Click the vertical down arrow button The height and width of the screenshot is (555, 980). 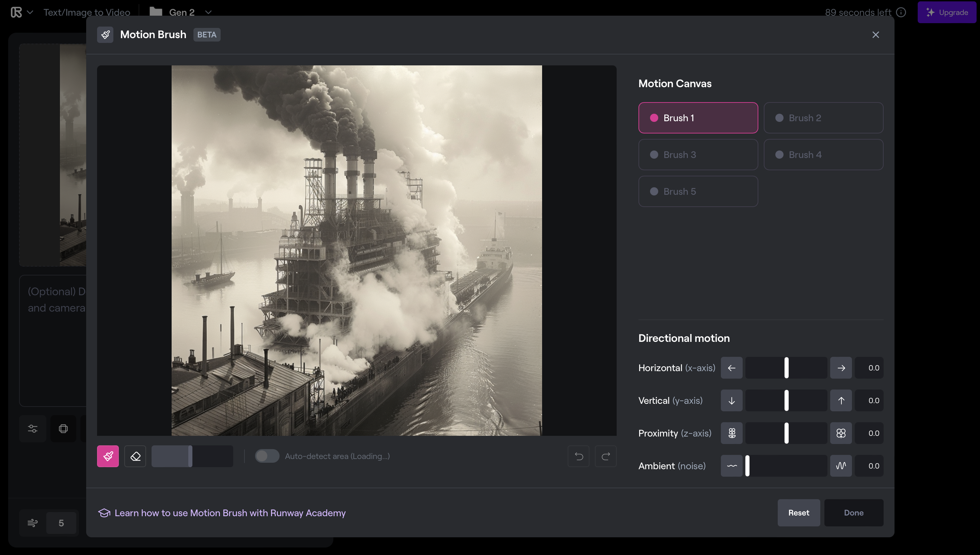pos(731,401)
